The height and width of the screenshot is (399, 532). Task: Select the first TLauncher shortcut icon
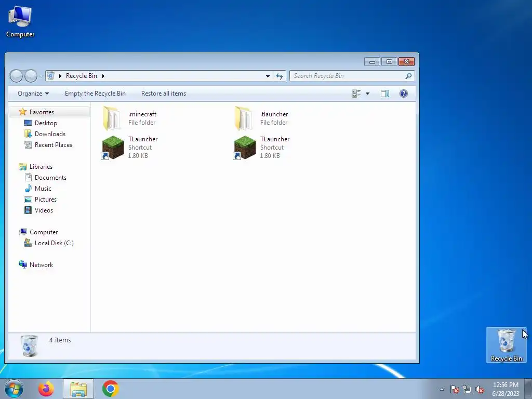(x=113, y=147)
